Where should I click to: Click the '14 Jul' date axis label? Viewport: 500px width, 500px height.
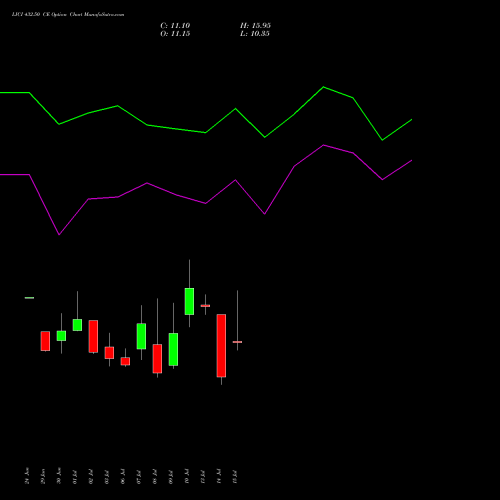(x=219, y=476)
